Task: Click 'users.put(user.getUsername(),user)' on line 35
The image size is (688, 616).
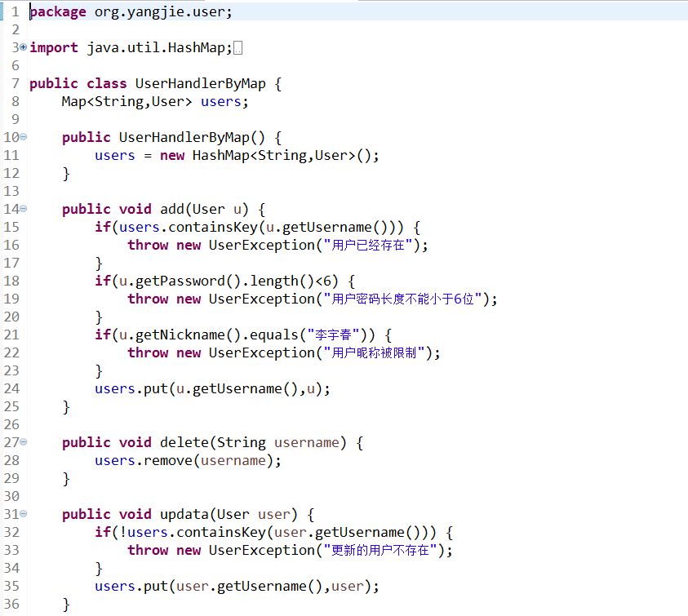Action: click(x=233, y=587)
